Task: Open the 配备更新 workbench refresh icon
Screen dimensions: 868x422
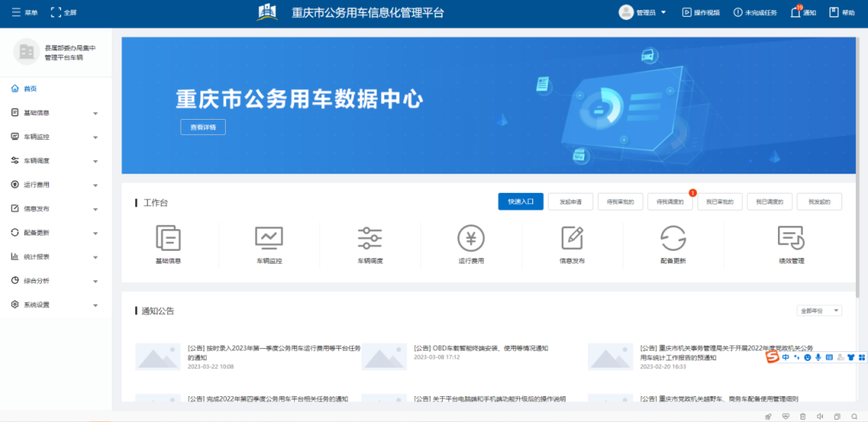Action: click(x=674, y=238)
